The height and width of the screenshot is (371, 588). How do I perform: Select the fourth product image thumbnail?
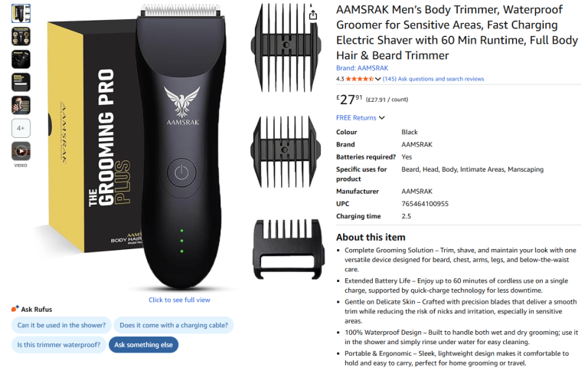click(x=21, y=82)
